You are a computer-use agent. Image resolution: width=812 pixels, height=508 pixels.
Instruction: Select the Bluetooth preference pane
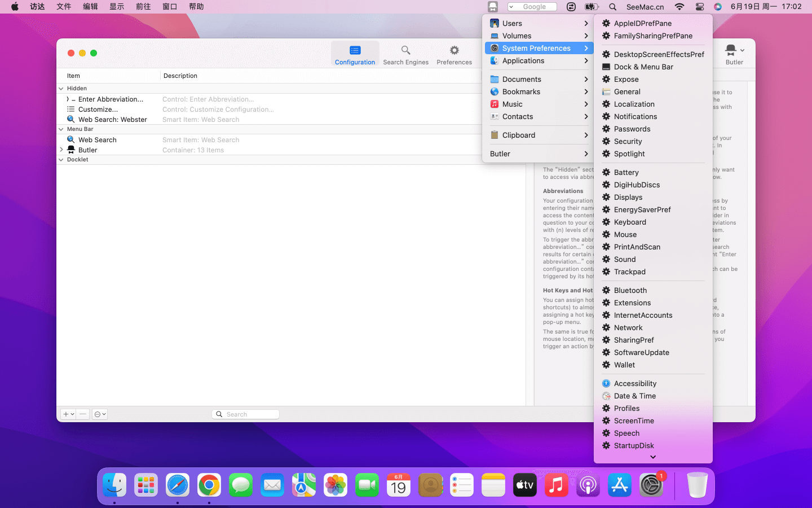coord(630,290)
